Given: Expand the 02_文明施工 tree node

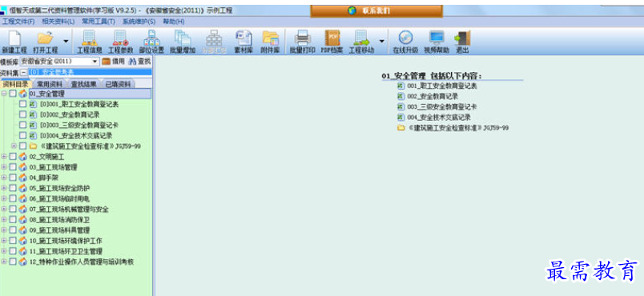Looking at the screenshot, I should (x=4, y=157).
